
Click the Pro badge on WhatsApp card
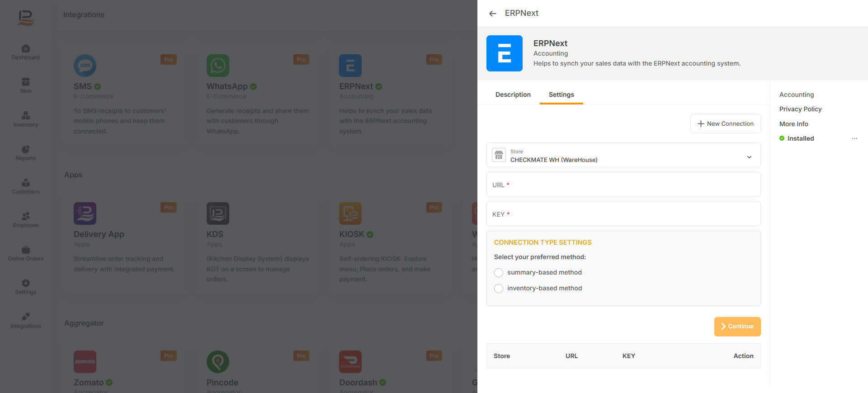[x=301, y=60]
